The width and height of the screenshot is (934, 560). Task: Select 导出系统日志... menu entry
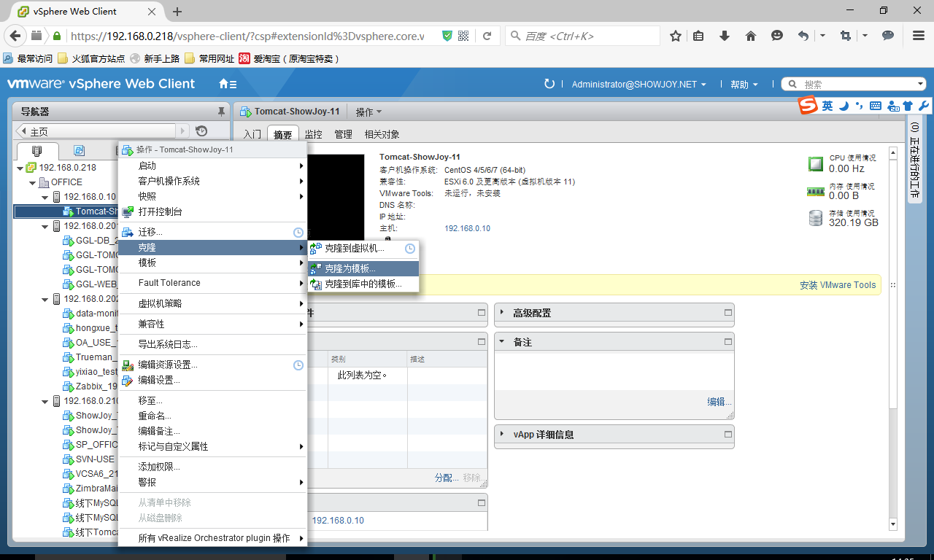[212, 344]
